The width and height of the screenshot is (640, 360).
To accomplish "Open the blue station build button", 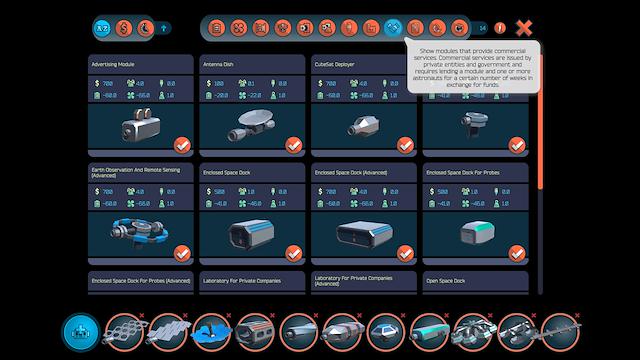I will 81,332.
